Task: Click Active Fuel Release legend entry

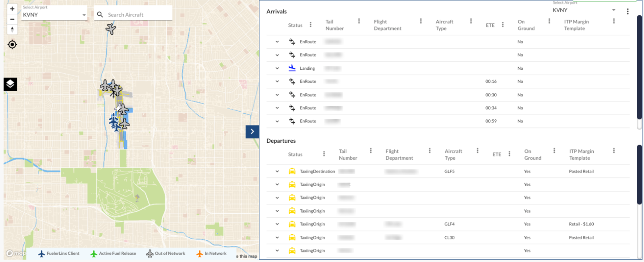Action: (x=113, y=254)
